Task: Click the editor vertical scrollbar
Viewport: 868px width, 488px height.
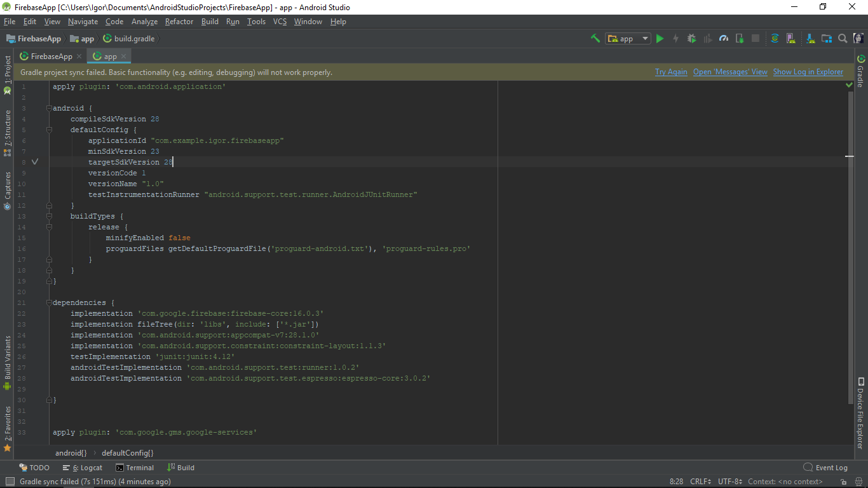Action: (850, 248)
